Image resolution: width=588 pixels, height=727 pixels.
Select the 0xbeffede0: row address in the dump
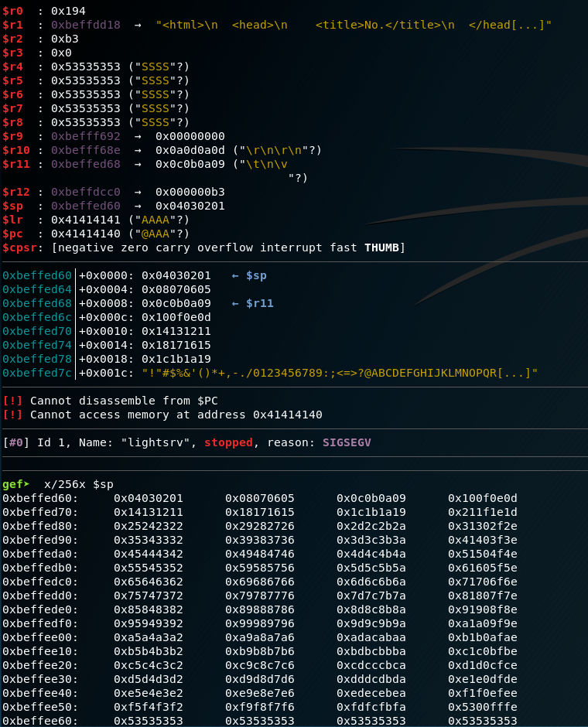click(x=40, y=609)
